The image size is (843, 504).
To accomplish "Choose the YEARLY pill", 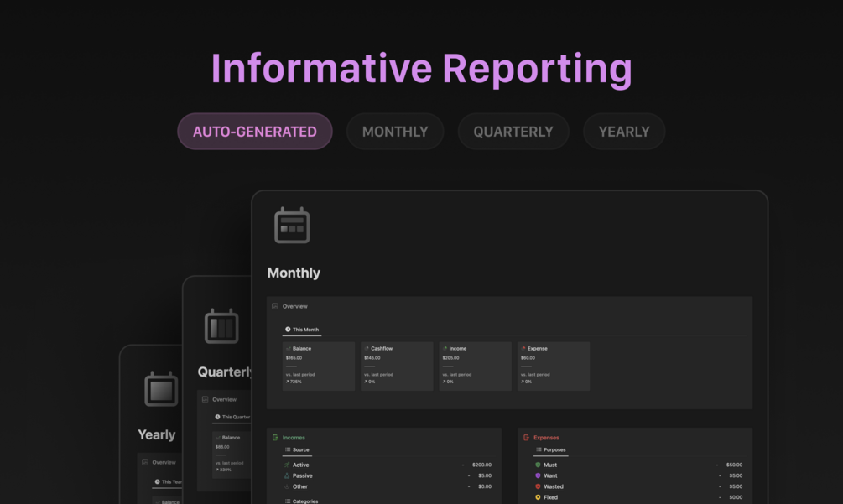I will point(624,131).
